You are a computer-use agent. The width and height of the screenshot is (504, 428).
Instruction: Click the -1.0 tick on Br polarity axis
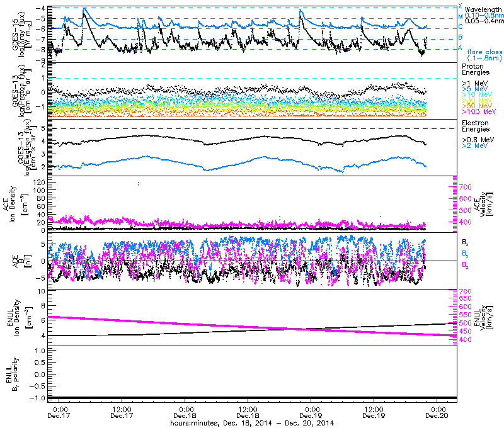(x=37, y=398)
